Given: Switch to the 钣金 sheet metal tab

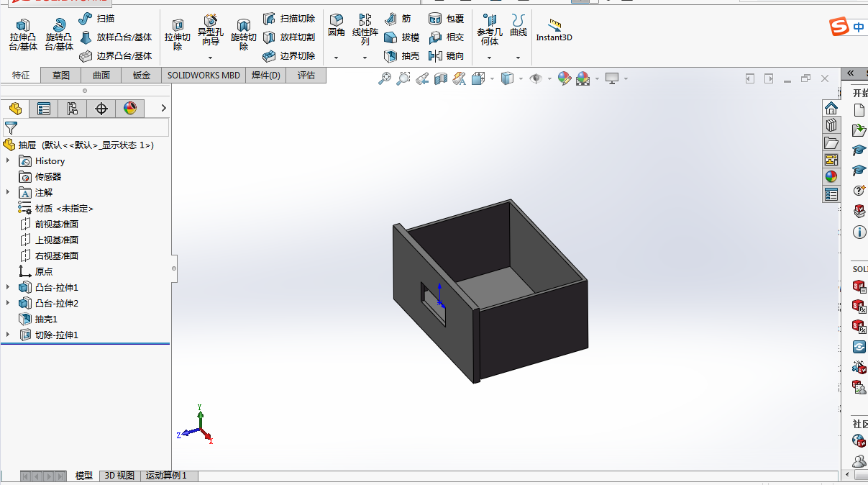Looking at the screenshot, I should click(x=142, y=75).
